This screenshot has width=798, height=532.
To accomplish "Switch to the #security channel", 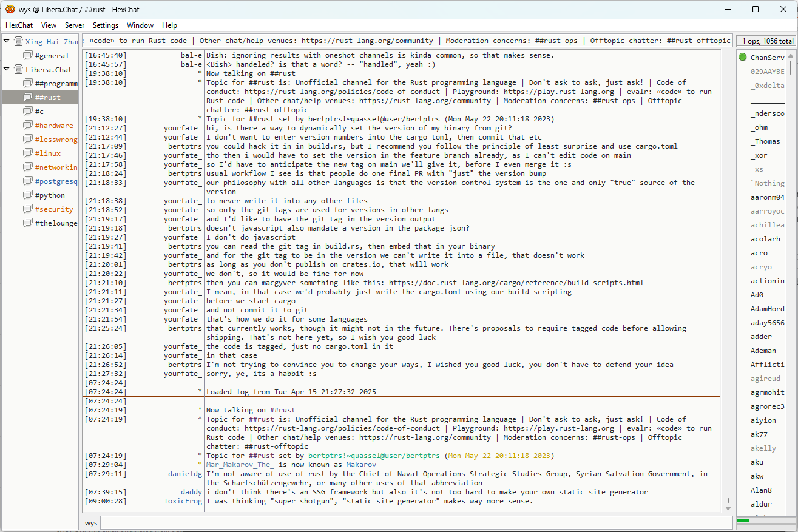I will (54, 209).
